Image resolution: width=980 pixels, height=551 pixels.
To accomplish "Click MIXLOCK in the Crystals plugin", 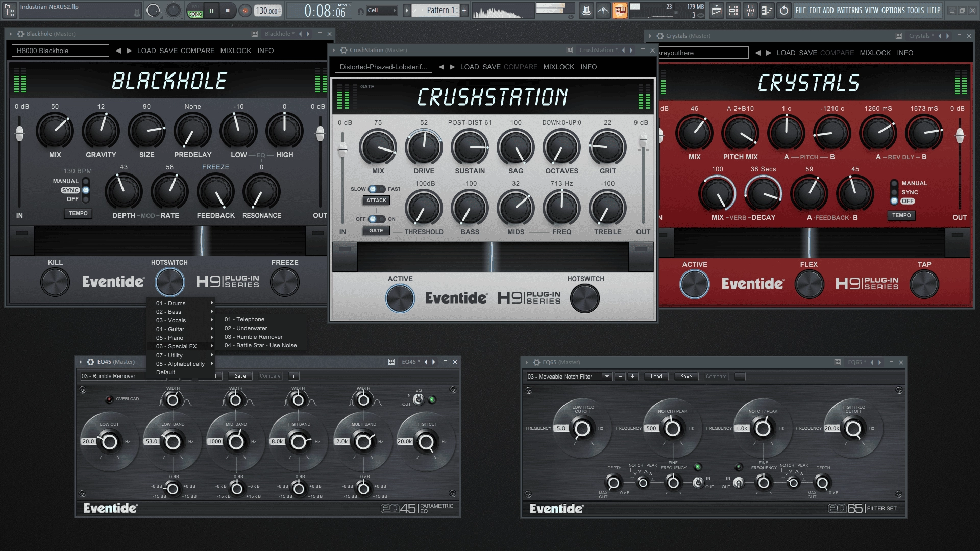I will coord(875,53).
